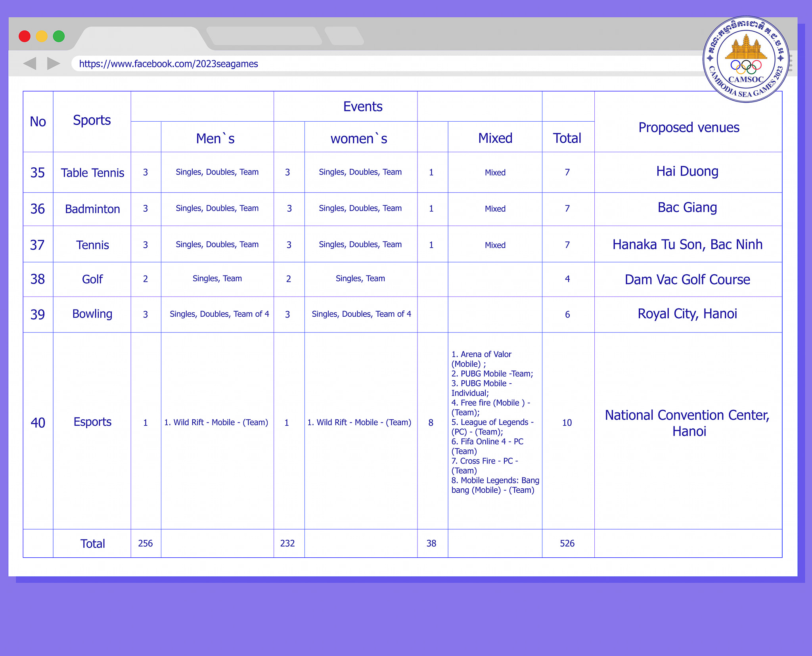Select the Table Tennis sport cell
This screenshot has width=812, height=656.
[92, 173]
